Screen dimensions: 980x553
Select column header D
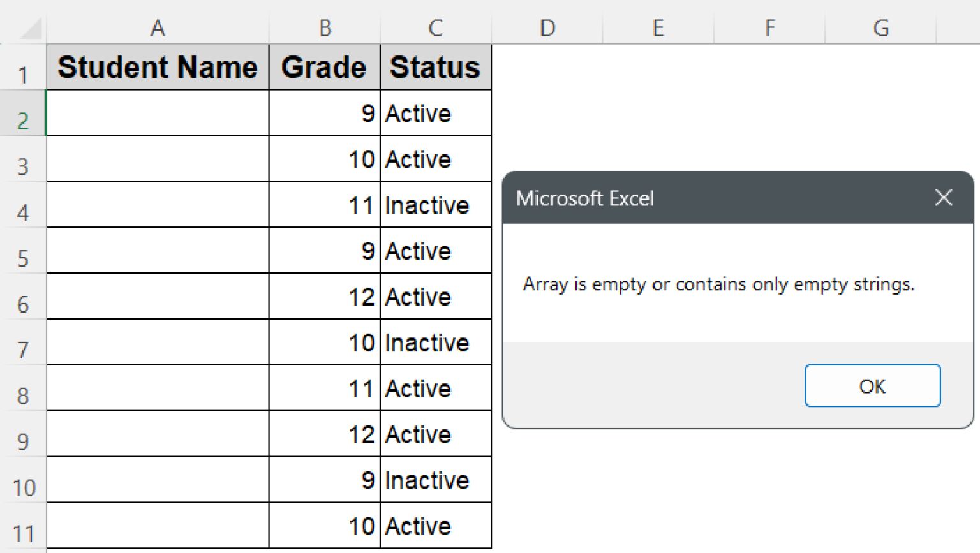click(547, 28)
